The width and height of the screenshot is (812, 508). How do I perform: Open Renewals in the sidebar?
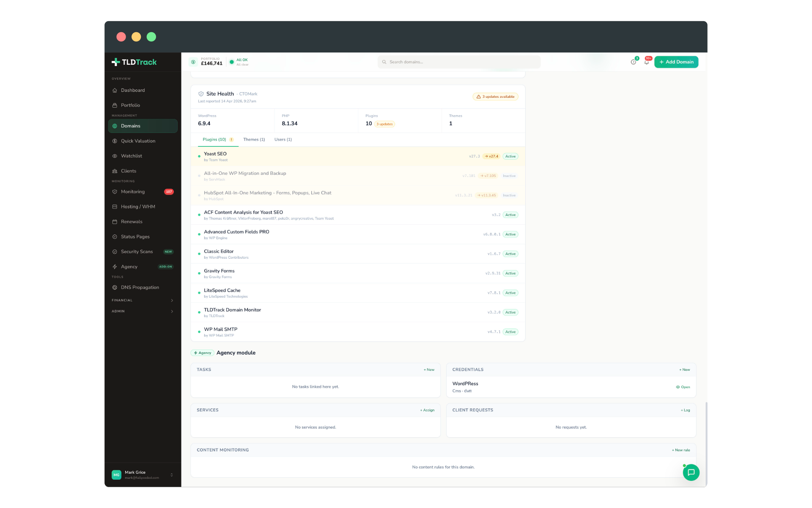click(x=143, y=222)
